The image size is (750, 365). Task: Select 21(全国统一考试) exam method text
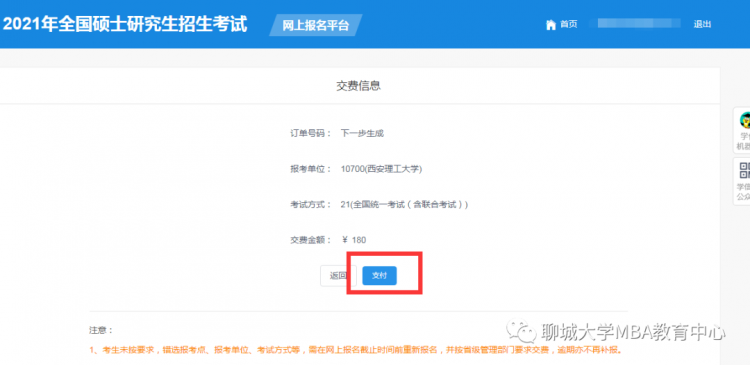coord(404,205)
